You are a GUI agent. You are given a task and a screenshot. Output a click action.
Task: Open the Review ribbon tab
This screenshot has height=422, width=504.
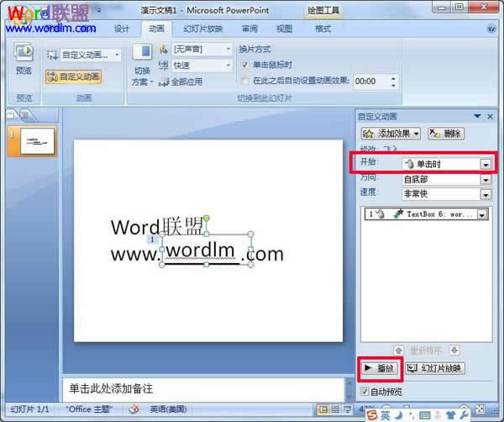tap(249, 29)
